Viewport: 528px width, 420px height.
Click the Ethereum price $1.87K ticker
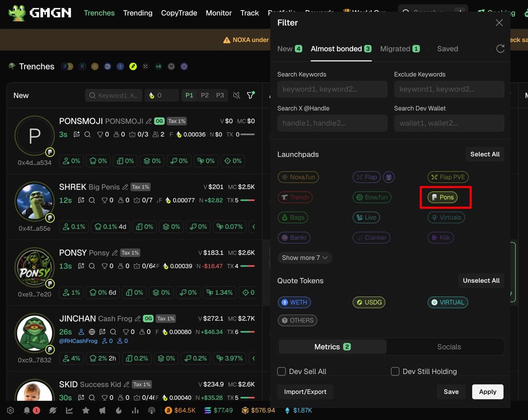point(298,411)
